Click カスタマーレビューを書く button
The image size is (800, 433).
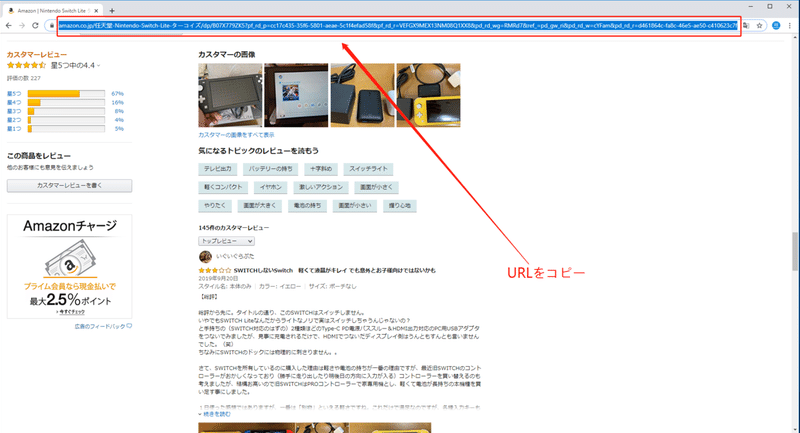coord(69,186)
